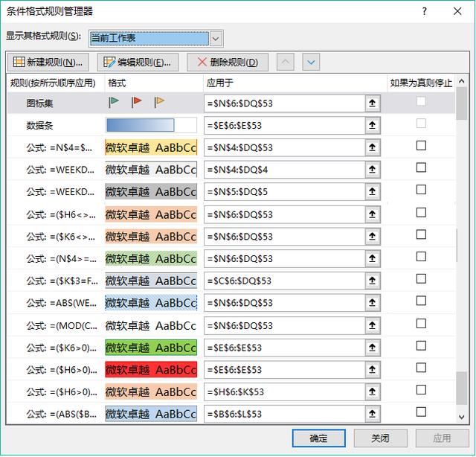Click the 应用 button

[442, 438]
